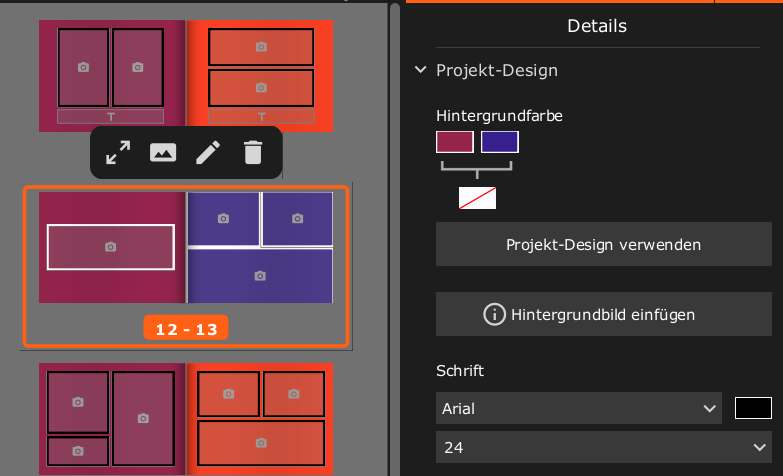783x476 pixels.
Task: Select the purple background color swatch
Action: pos(500,142)
